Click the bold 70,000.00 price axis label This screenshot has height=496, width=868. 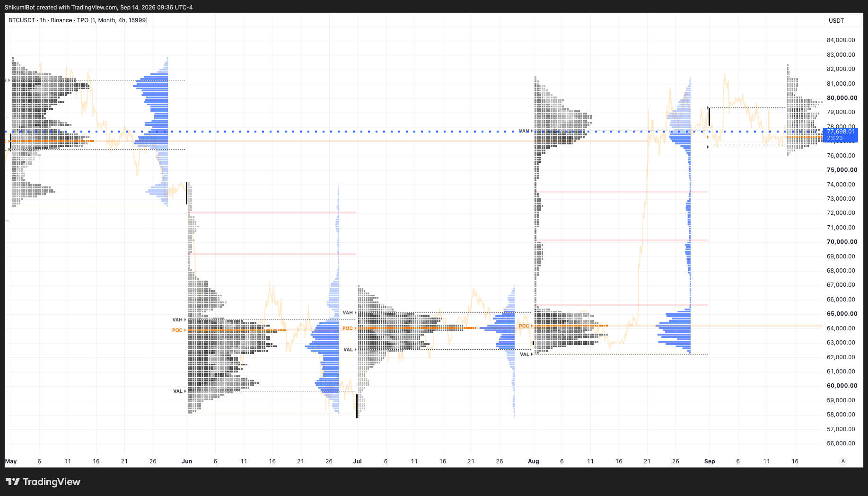[842, 242]
